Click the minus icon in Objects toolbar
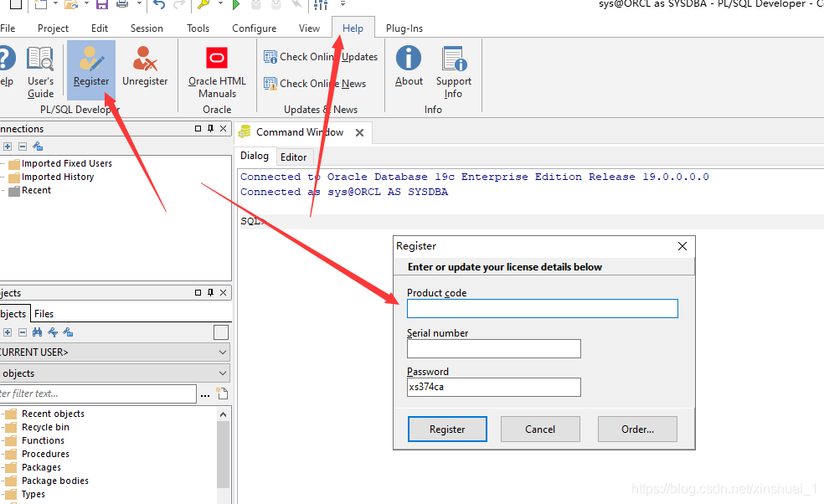Screen dimensions: 824x504 click(x=22, y=332)
